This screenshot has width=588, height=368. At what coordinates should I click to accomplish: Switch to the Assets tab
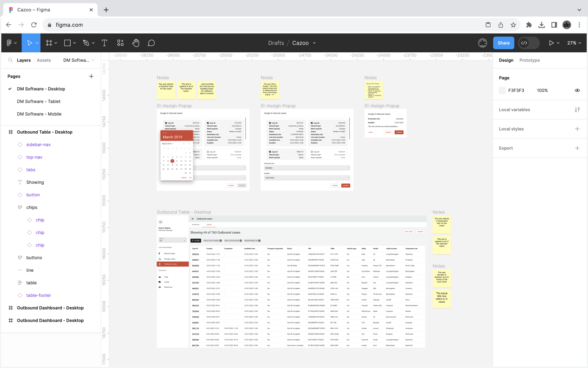click(44, 60)
